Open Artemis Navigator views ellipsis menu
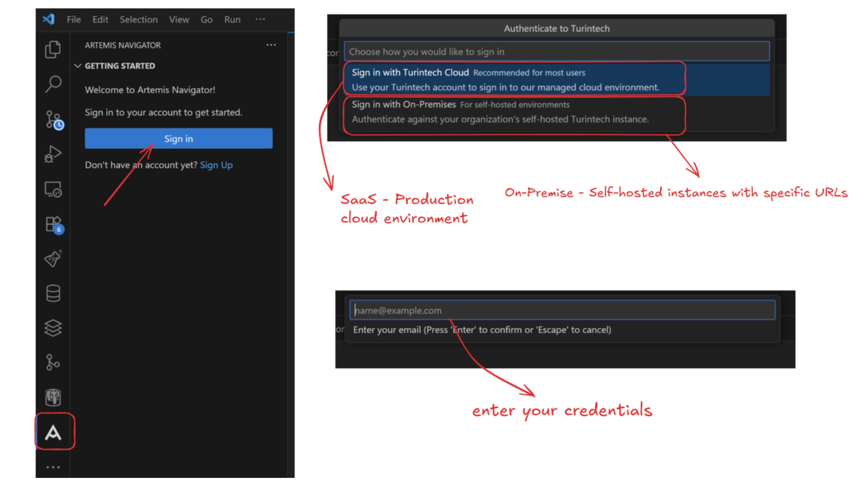 (x=271, y=45)
